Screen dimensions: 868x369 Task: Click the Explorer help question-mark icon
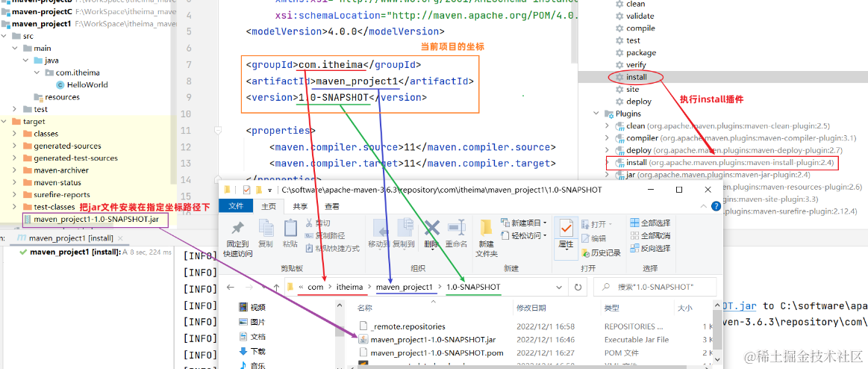coord(715,206)
